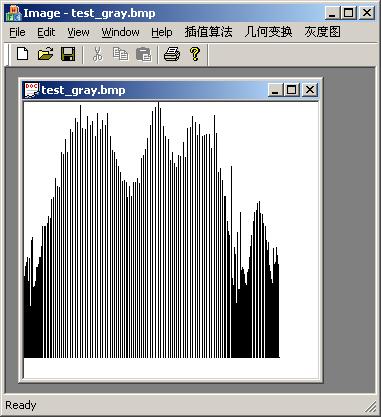The height and width of the screenshot is (417, 381).
Task: Save using the floppy disk icon
Action: [68, 54]
